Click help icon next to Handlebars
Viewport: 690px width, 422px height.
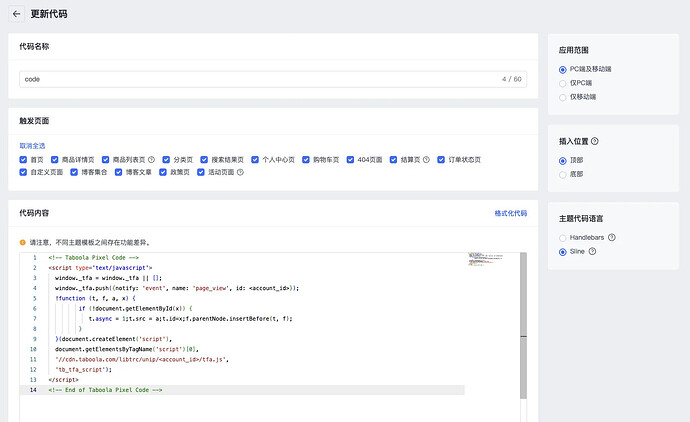pos(611,238)
